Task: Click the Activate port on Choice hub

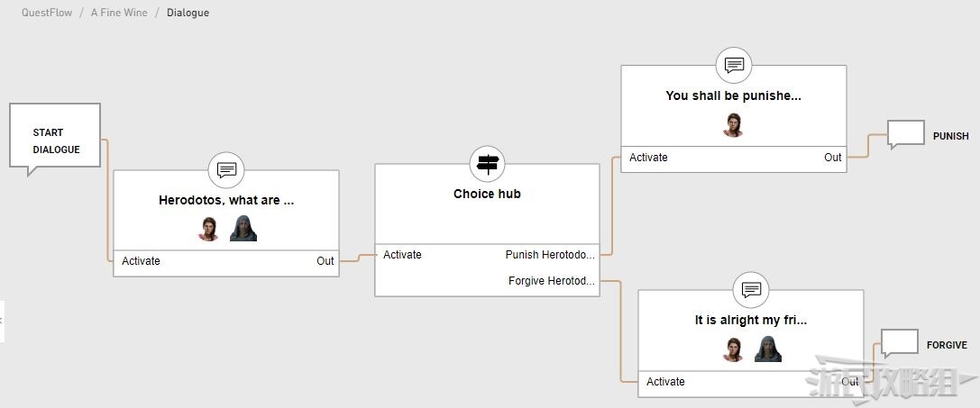Action: (402, 254)
